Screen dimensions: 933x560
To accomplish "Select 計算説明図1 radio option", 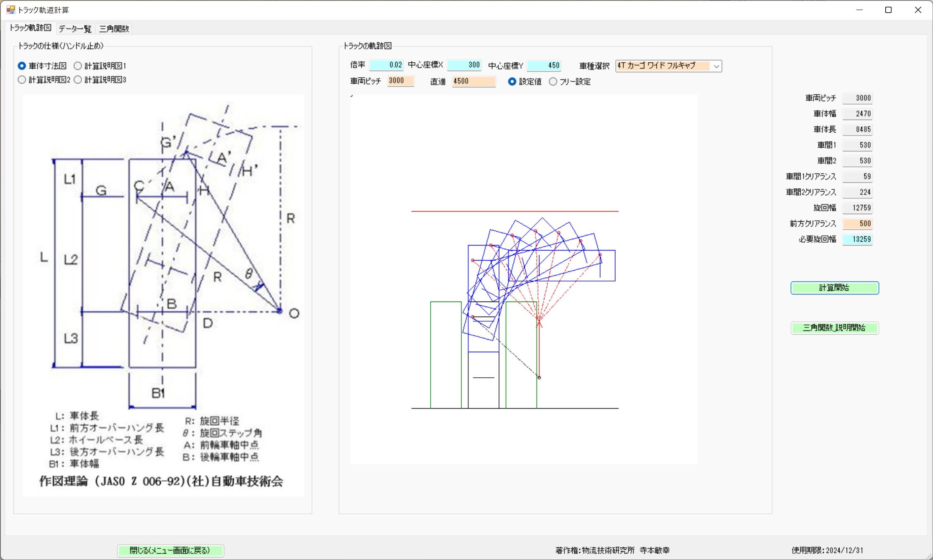I will [x=78, y=66].
